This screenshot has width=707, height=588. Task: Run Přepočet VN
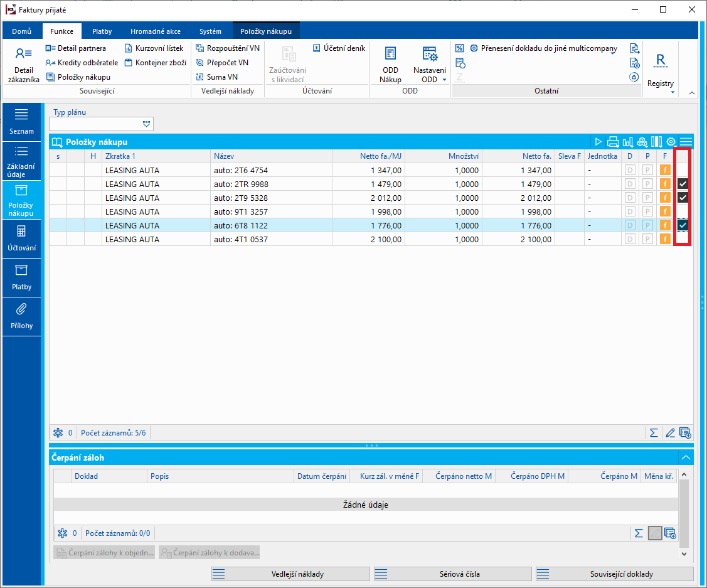click(x=222, y=63)
